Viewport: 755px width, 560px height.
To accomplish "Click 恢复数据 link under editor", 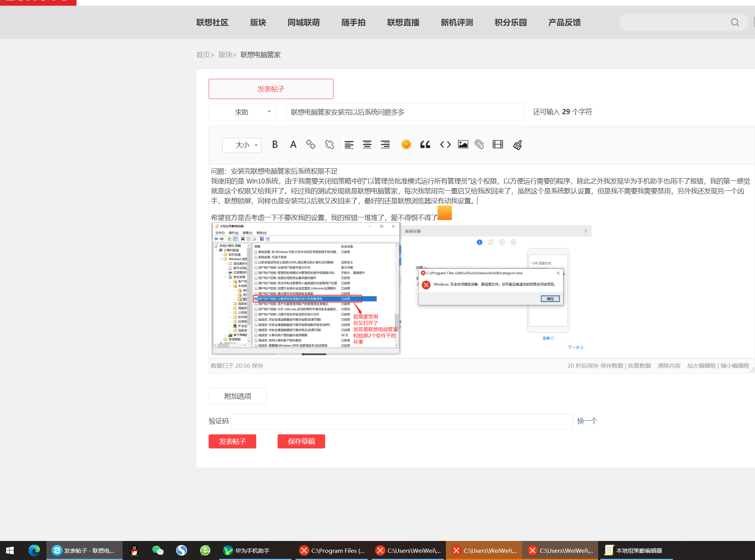I will (x=639, y=365).
